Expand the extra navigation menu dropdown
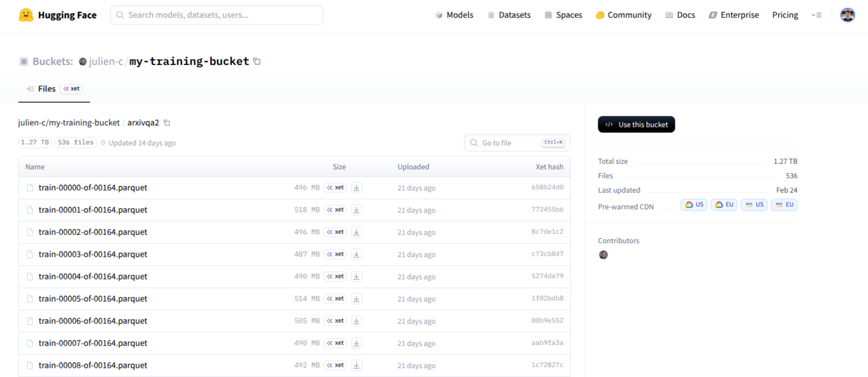 816,15
